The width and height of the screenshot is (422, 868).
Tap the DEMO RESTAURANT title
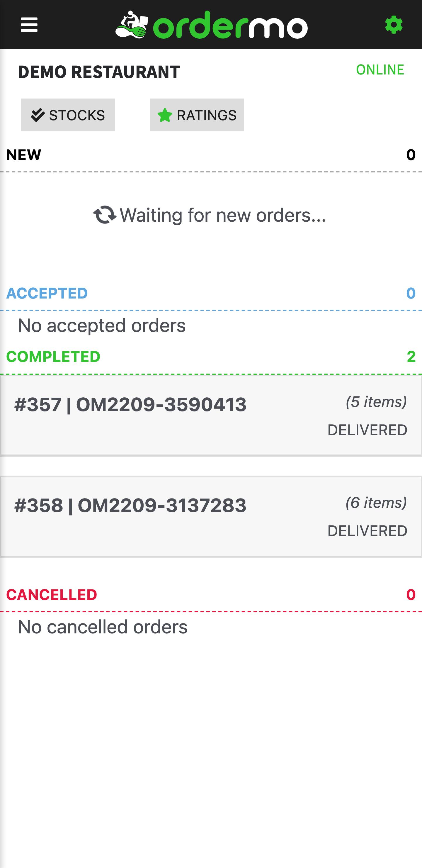(x=99, y=72)
